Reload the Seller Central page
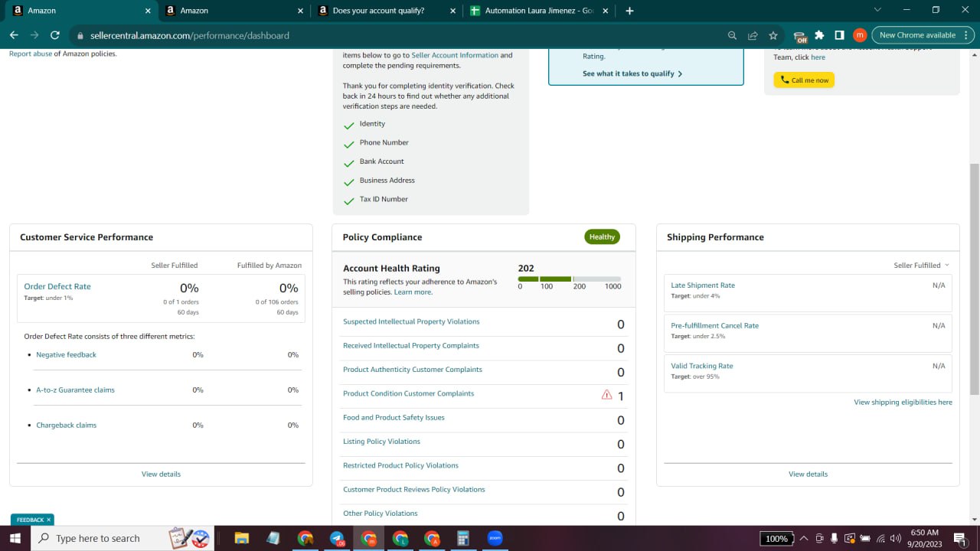The width and height of the screenshot is (980, 551). (54, 35)
